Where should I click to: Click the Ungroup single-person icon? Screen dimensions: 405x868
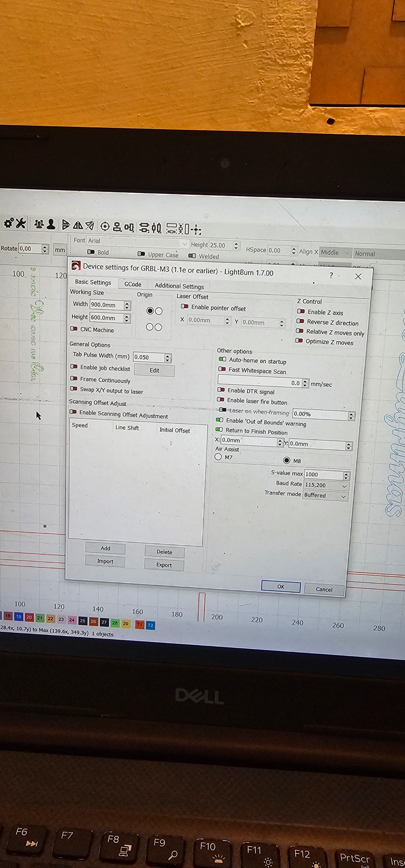point(51,224)
